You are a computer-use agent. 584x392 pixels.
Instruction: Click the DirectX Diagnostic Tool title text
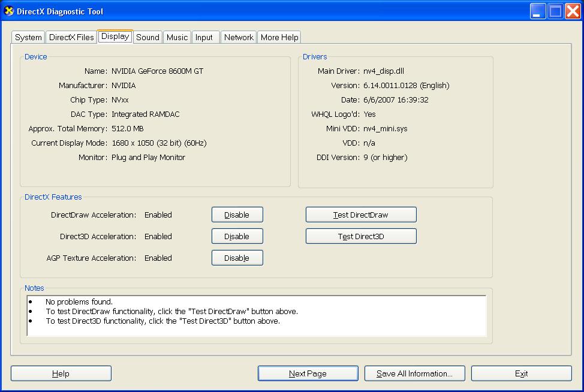click(x=60, y=11)
